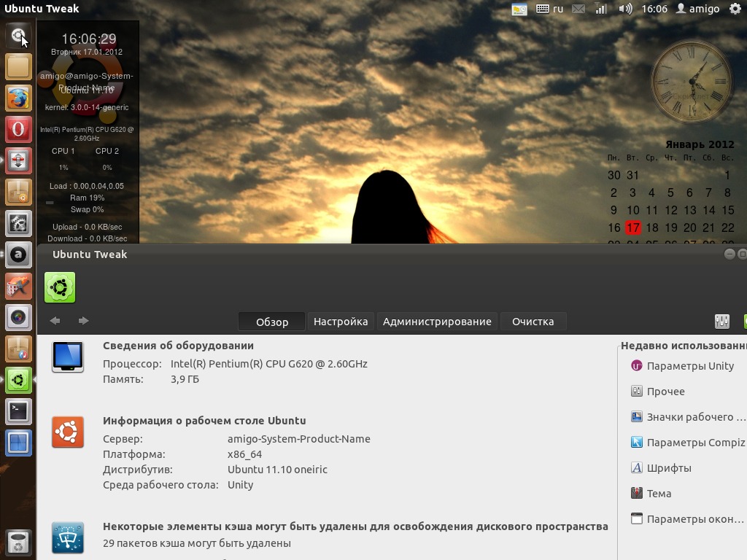Click the monitor icon beside hardware info
The width and height of the screenshot is (747, 560).
point(68,357)
